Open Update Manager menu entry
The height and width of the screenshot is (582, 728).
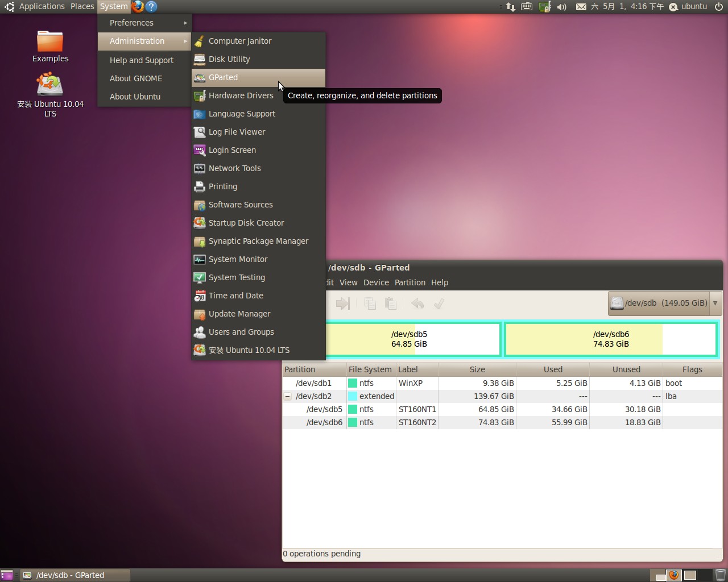click(x=258, y=314)
